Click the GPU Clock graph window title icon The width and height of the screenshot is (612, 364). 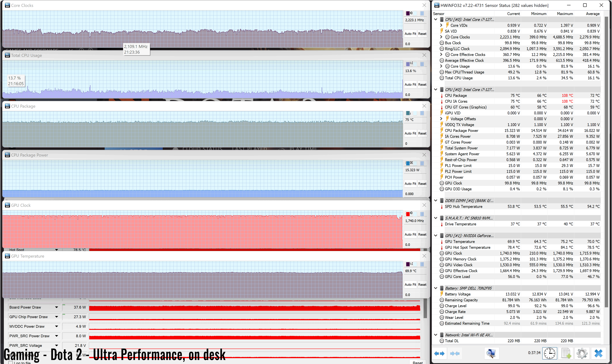tap(7, 205)
